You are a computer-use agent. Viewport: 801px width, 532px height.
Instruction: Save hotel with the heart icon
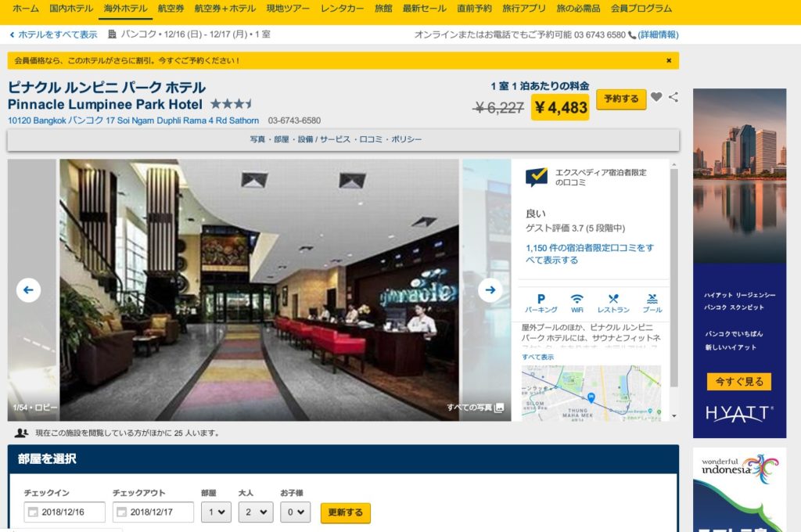[656, 96]
